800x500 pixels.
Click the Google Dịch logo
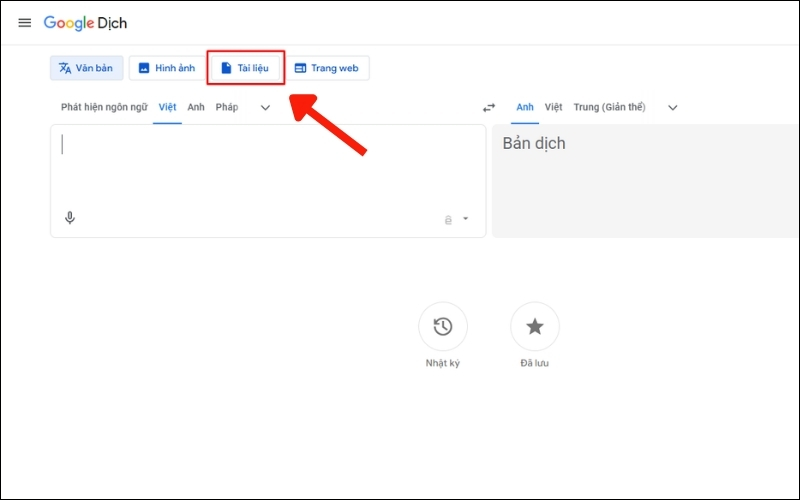coord(85,23)
